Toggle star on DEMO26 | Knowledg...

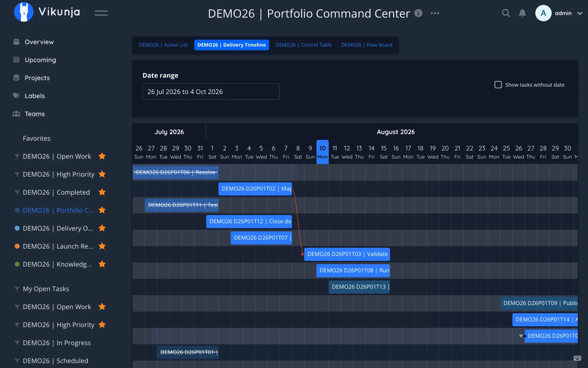(x=102, y=264)
